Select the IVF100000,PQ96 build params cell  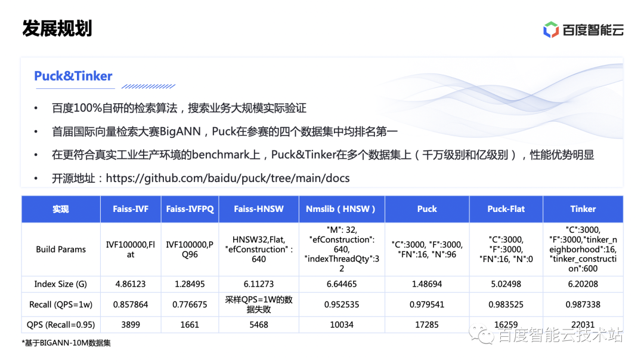(x=190, y=250)
